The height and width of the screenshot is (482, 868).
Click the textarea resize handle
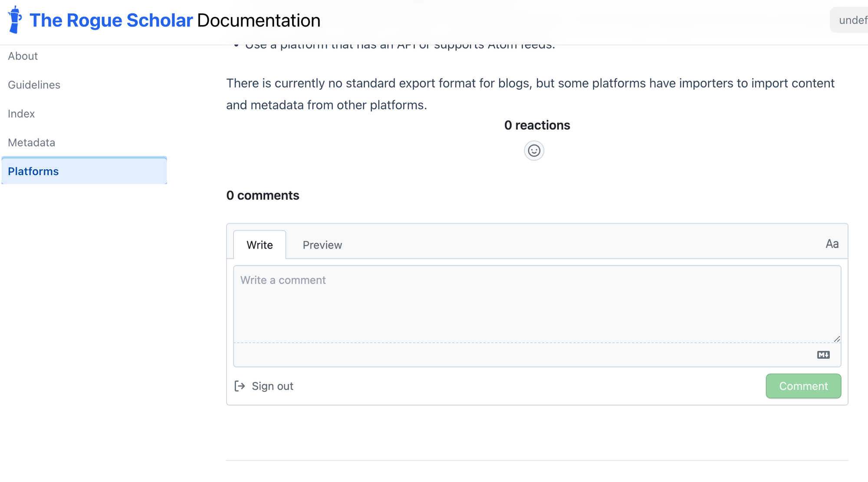[837, 339]
